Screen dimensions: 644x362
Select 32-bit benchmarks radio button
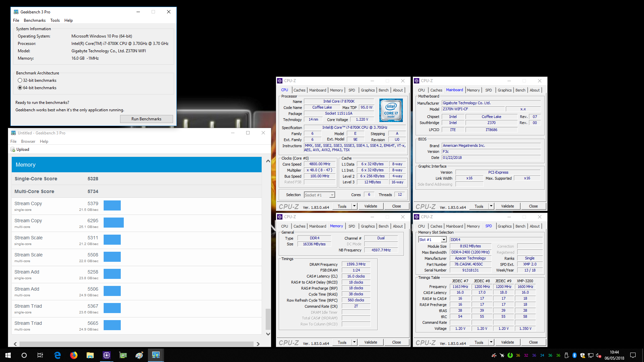(20, 80)
